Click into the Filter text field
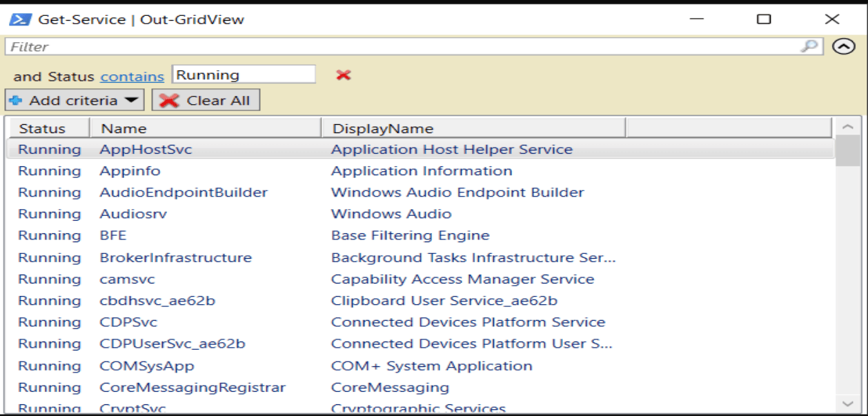868x416 pixels. point(400,47)
